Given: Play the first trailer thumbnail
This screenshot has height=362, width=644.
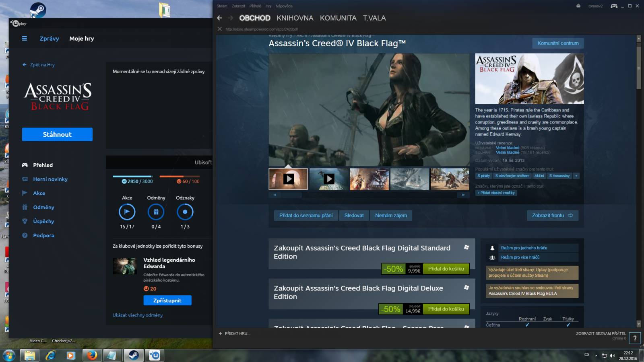Looking at the screenshot, I should pyautogui.click(x=288, y=179).
